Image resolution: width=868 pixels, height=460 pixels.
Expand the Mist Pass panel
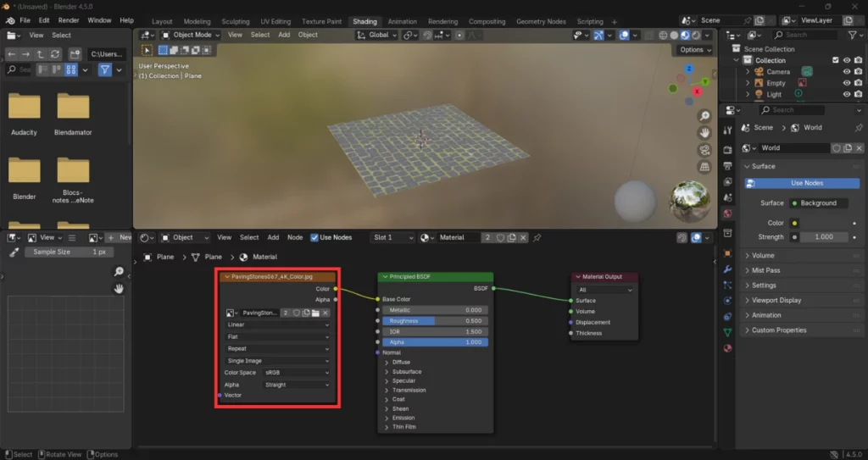coord(765,270)
